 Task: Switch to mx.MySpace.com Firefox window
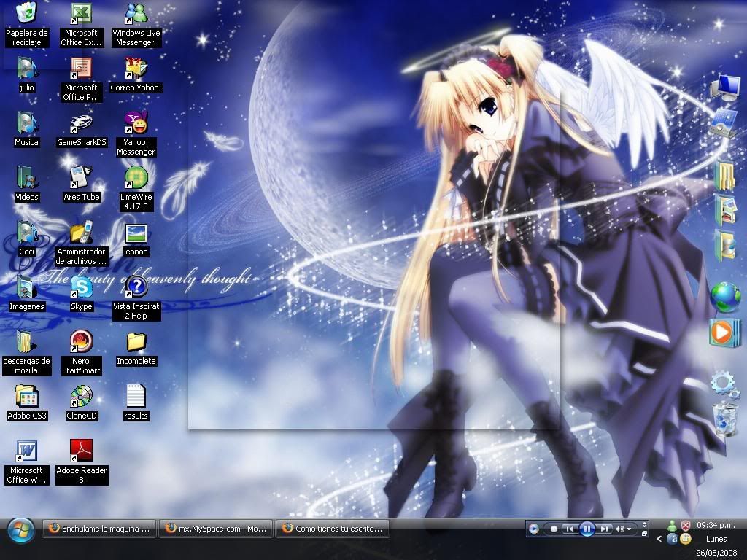click(x=216, y=529)
